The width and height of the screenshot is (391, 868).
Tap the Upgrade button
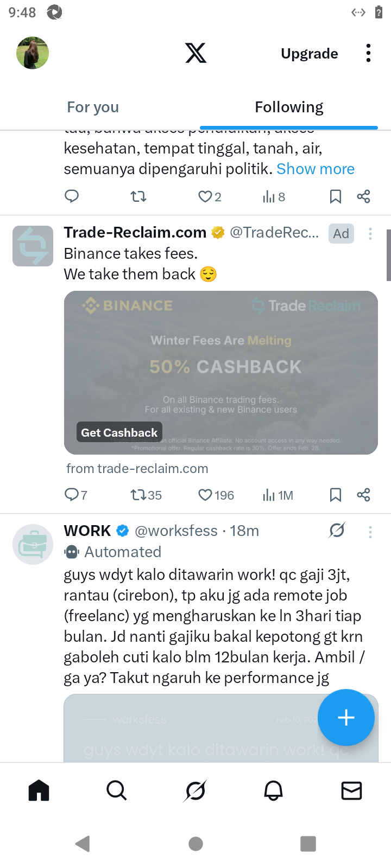click(x=310, y=54)
